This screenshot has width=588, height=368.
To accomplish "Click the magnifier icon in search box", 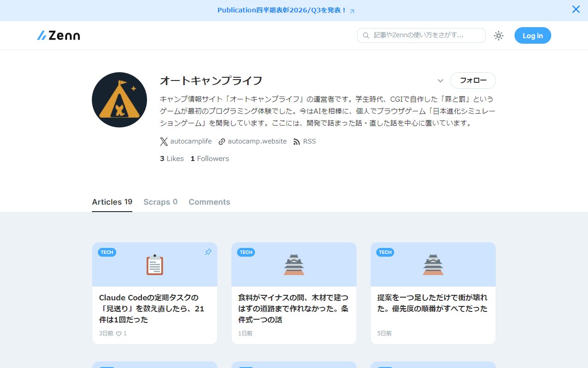I will tap(366, 35).
